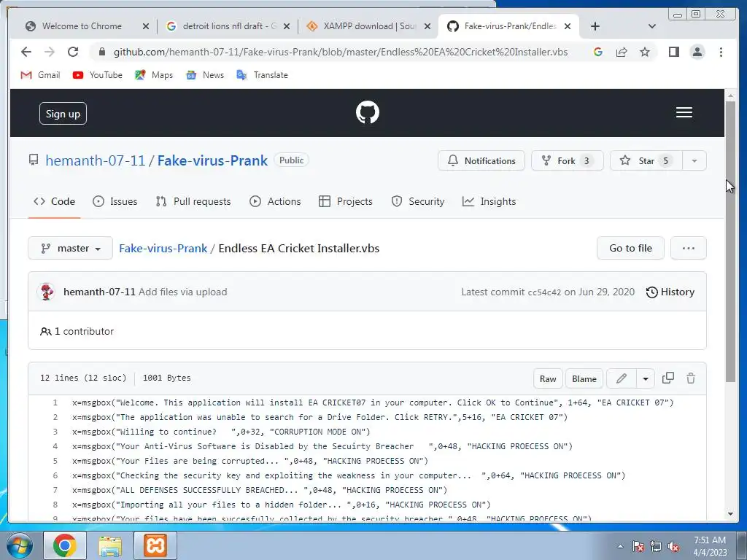Viewport: 747px width, 560px height.
Task: Open commit cc54c42 link
Action: (544, 292)
